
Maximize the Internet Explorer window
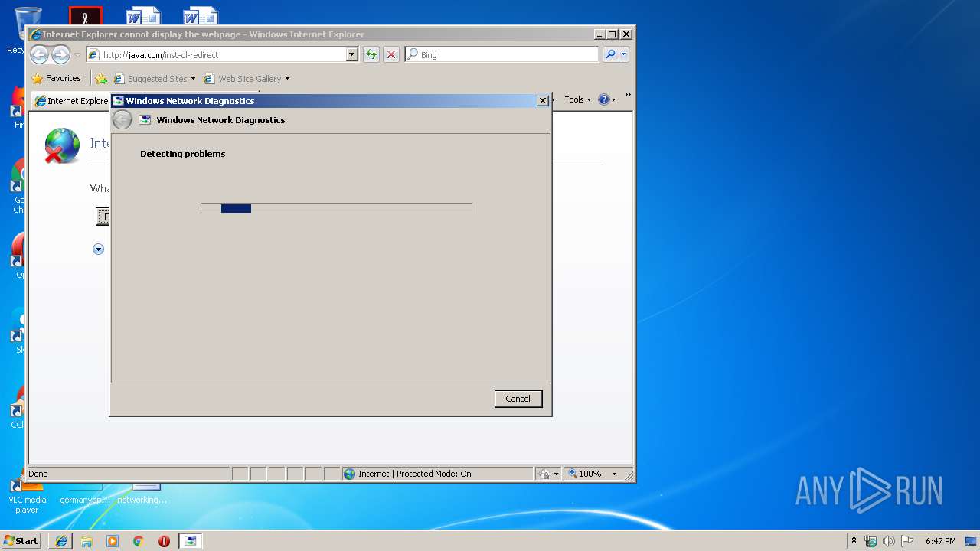click(x=612, y=34)
